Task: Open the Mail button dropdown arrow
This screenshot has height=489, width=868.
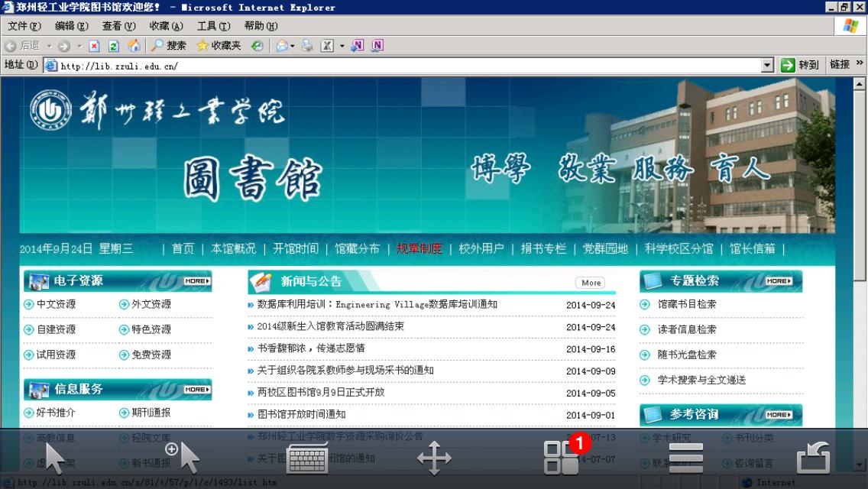Action: (x=293, y=46)
